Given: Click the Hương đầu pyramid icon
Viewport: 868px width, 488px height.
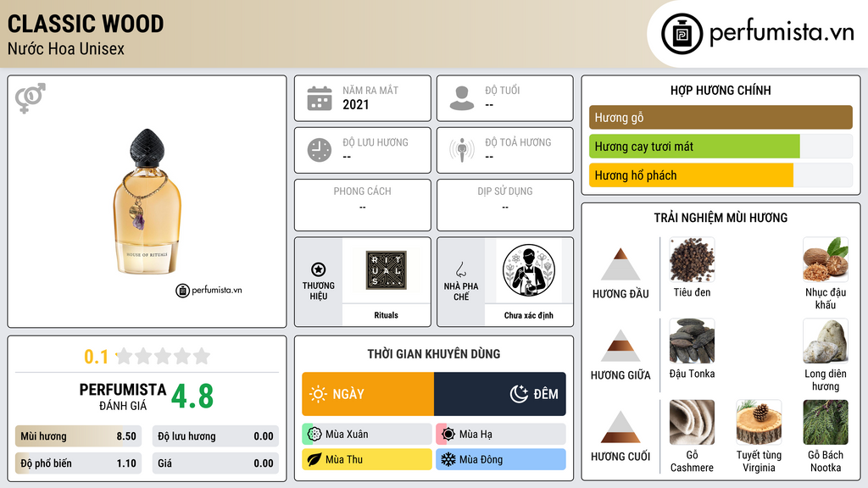Looking at the screenshot, I should [x=620, y=264].
